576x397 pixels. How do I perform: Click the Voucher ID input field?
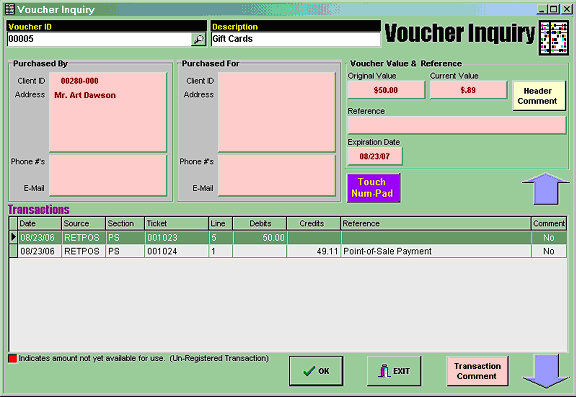click(99, 39)
